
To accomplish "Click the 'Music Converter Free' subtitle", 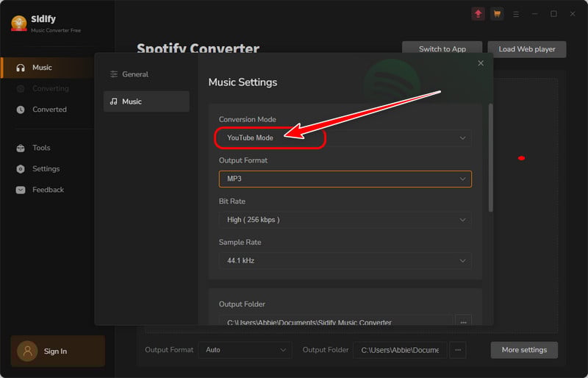I will (56, 30).
